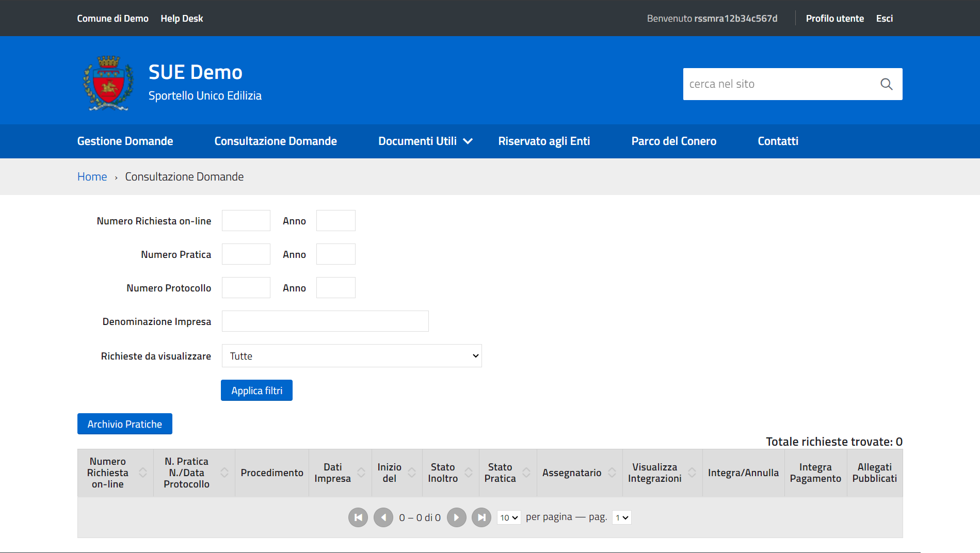Sort table by Stato Pratica column
The height and width of the screenshot is (553, 980).
tap(526, 473)
